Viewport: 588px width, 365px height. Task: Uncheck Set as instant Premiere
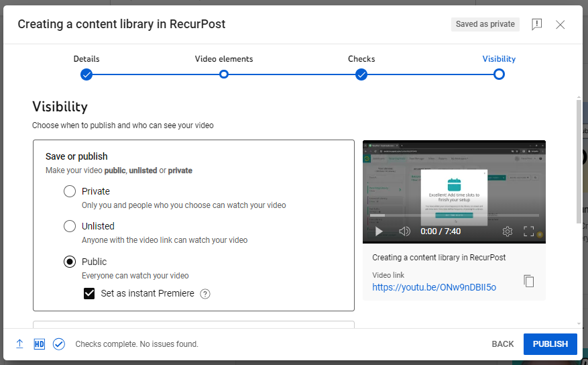[89, 293]
